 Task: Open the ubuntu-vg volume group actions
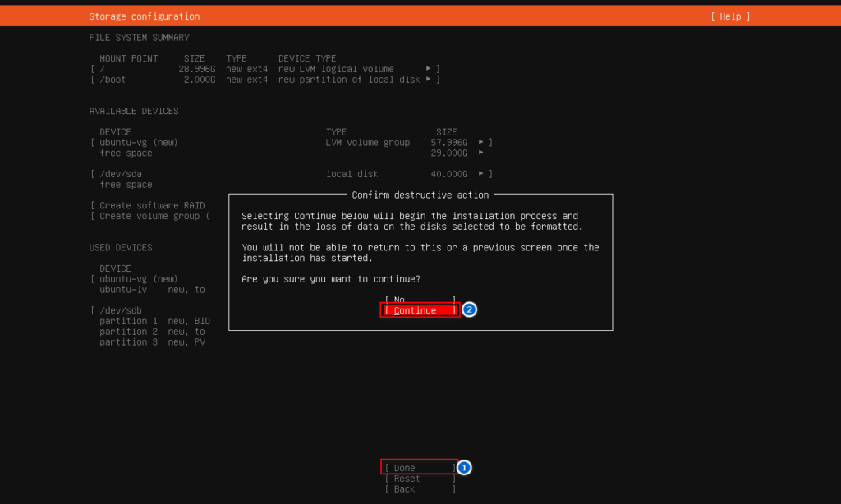[480, 142]
